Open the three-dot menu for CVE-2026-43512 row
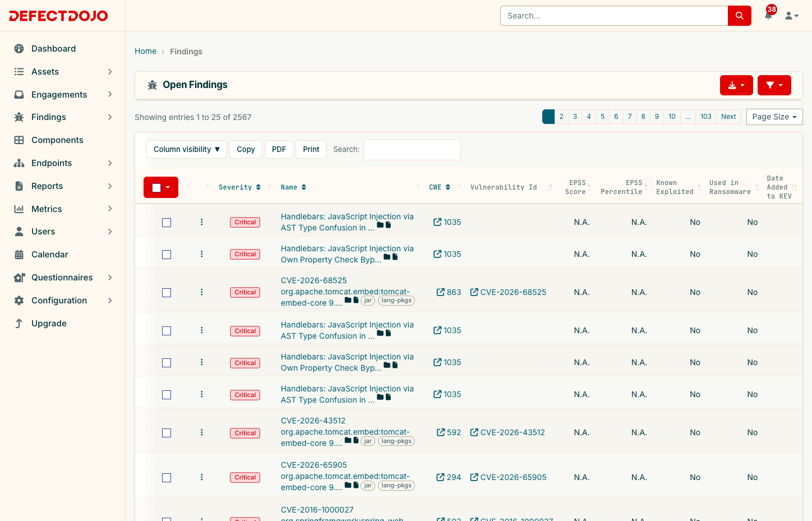Screen dimensions: 812x521 click(202, 432)
